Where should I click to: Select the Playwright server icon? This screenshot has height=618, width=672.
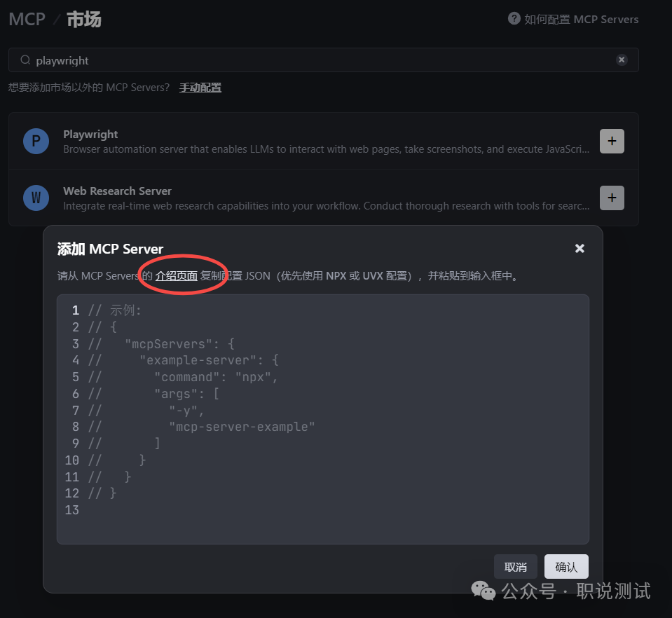point(36,141)
